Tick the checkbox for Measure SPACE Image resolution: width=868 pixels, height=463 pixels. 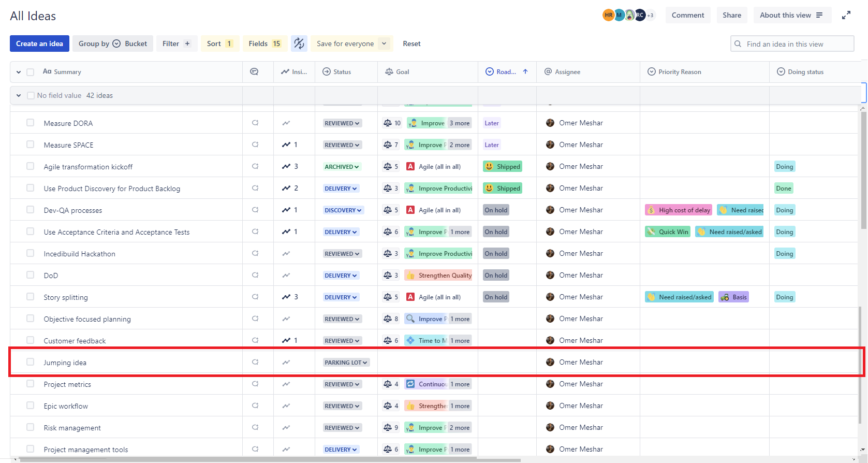point(31,144)
